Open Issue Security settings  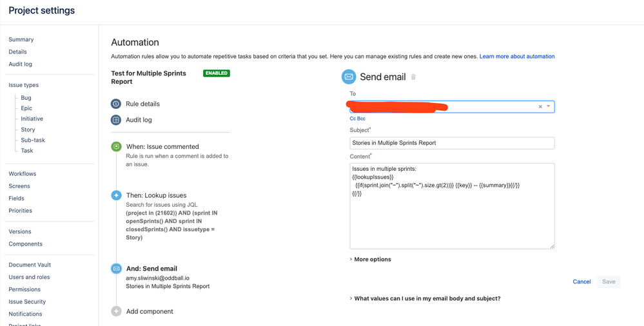pos(27,302)
